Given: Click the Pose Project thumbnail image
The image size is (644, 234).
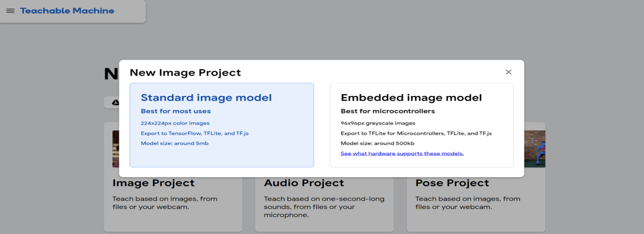Looking at the screenshot, I should [535, 149].
